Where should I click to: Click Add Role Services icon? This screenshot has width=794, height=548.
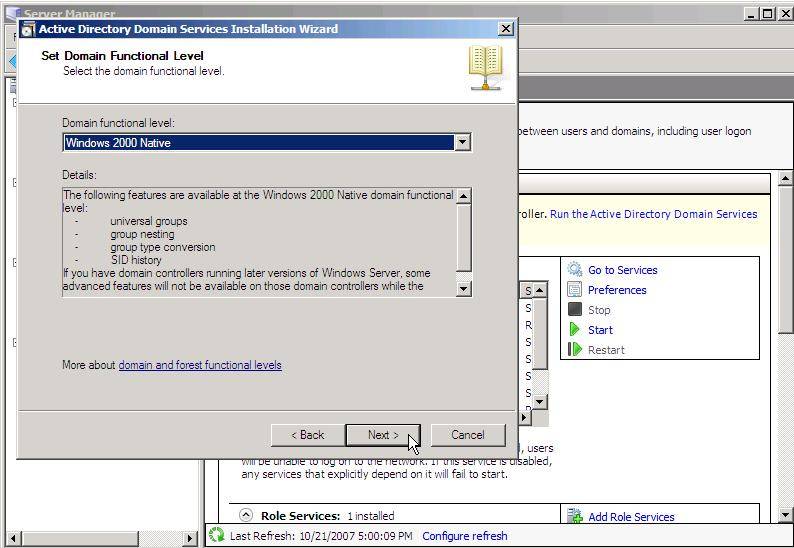575,516
